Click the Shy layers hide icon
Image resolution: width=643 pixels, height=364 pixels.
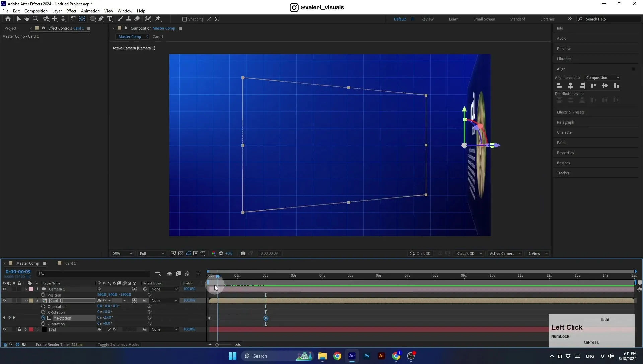[169, 274]
